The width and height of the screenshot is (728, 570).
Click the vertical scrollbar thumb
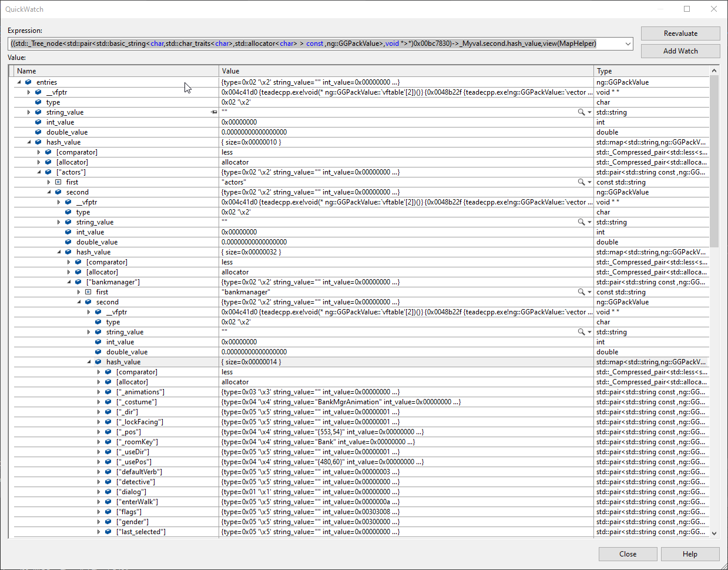[x=714, y=162]
